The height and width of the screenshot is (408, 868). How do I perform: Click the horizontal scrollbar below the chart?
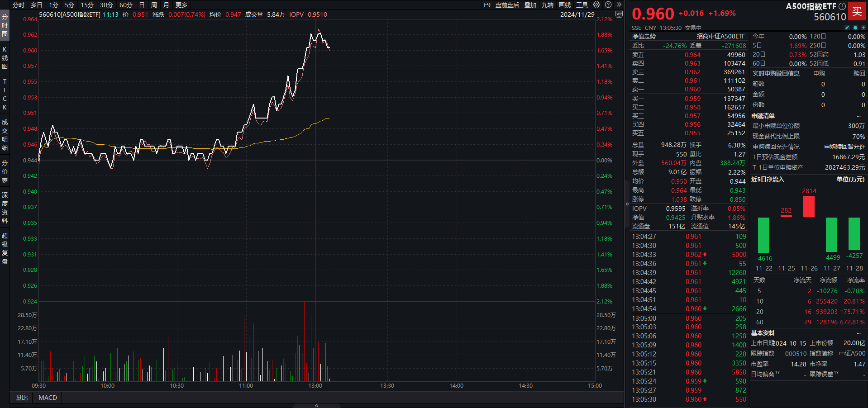pyautogui.click(x=317, y=406)
